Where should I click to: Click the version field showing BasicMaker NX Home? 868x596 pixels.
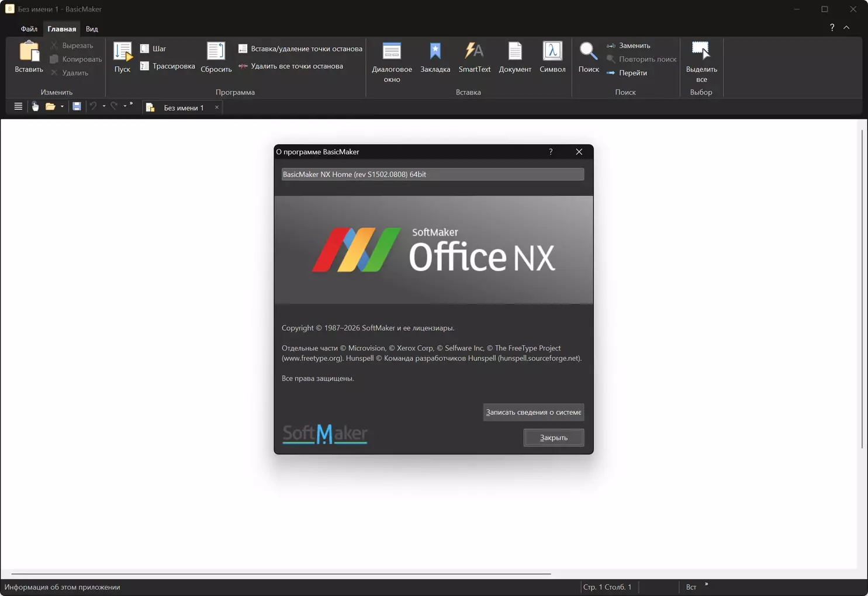[x=433, y=174]
